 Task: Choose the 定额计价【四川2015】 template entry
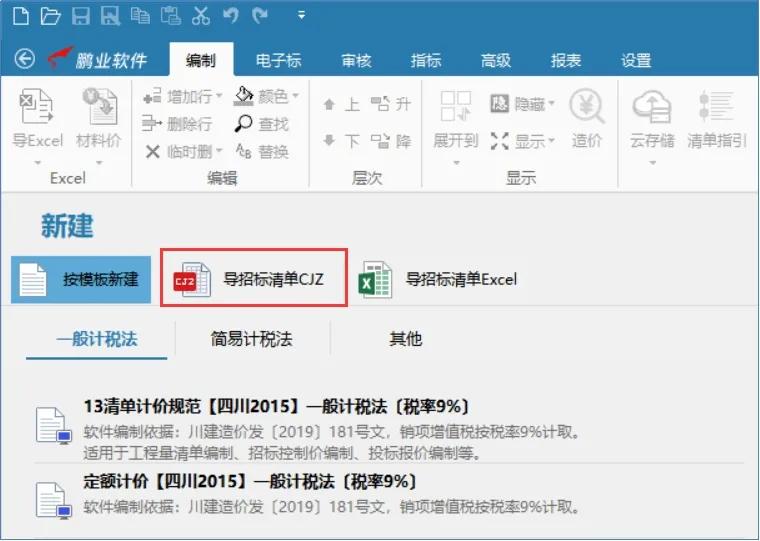(250, 482)
